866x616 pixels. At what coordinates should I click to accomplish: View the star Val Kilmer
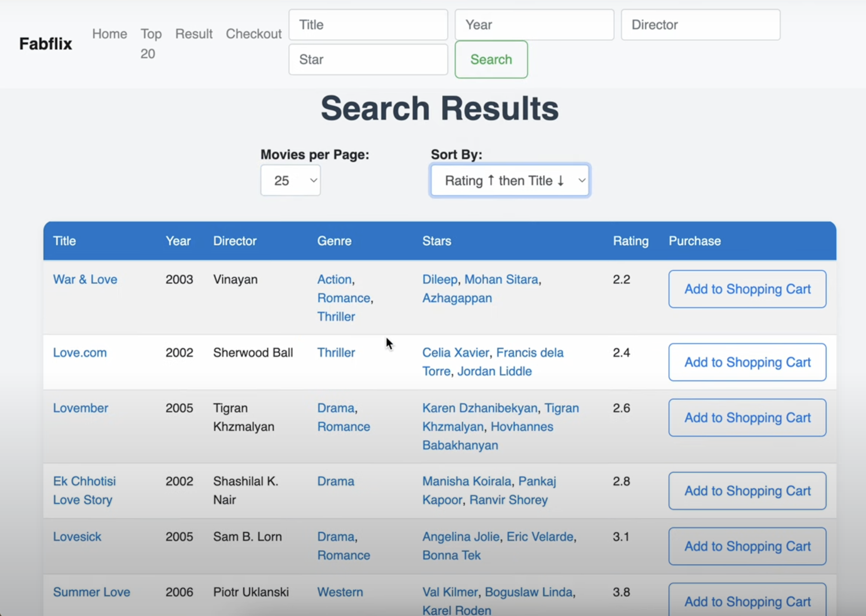click(x=450, y=592)
